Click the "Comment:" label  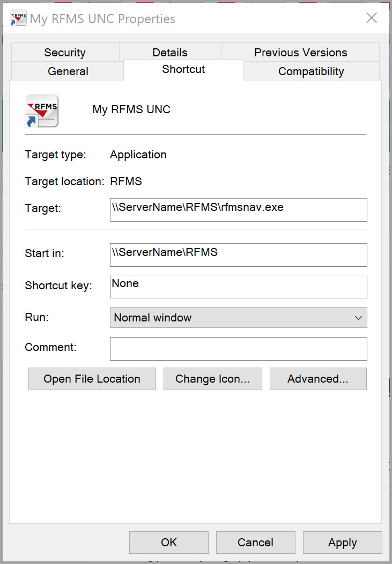coord(50,347)
